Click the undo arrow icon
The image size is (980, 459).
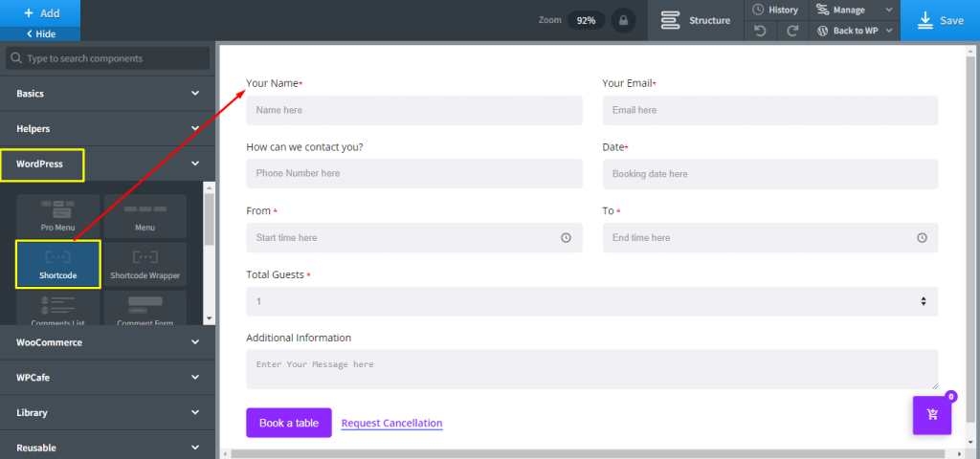[x=761, y=31]
